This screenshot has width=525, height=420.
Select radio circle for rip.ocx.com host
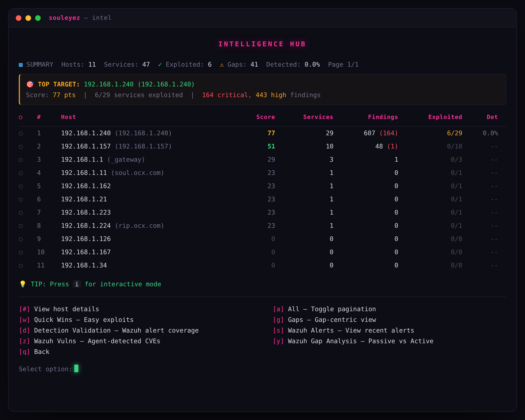click(21, 226)
